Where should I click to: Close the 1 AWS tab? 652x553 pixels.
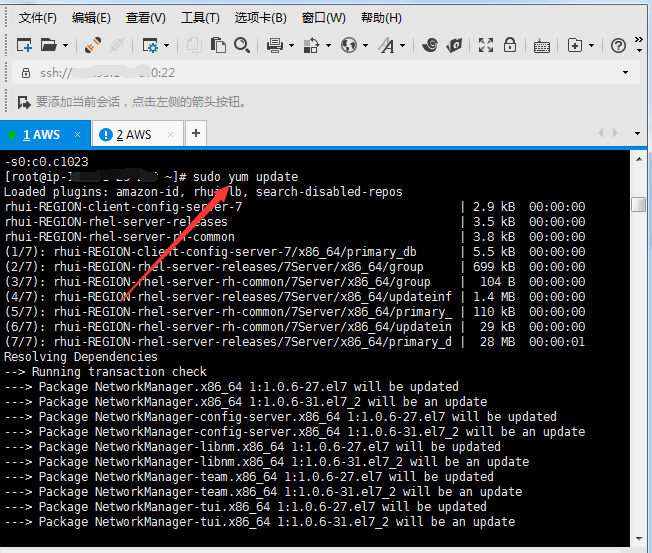pyautogui.click(x=77, y=134)
